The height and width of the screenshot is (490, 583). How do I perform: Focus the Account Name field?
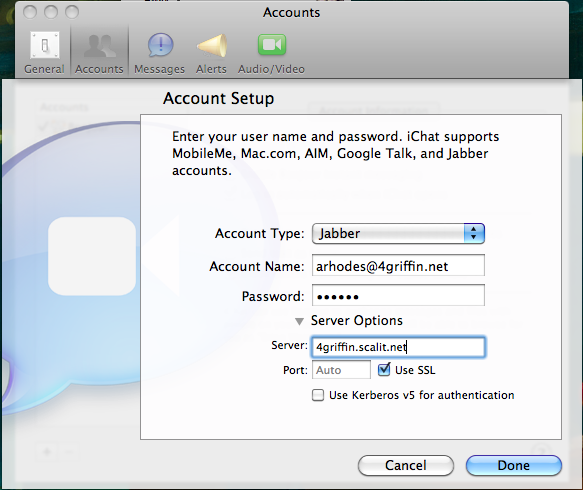[x=398, y=265]
